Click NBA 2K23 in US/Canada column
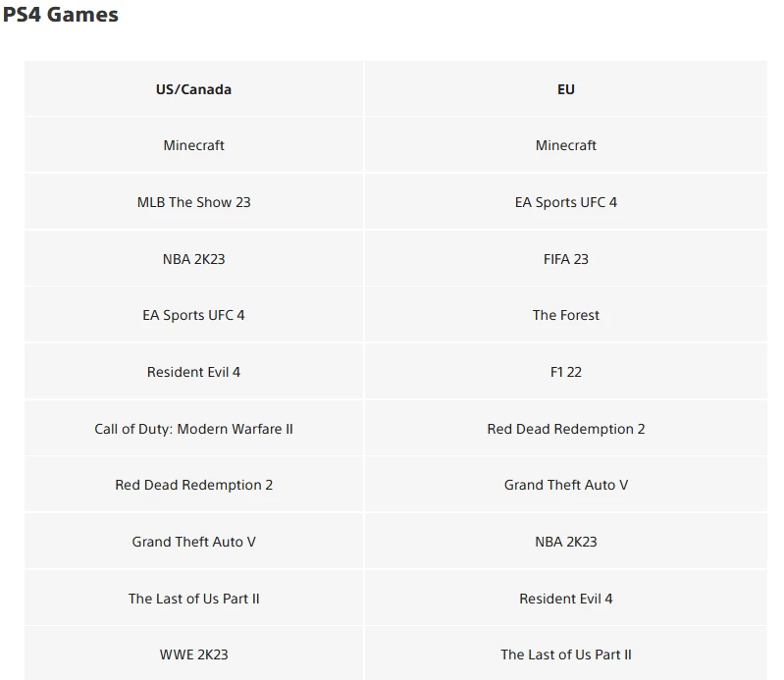Screen dimensions: 784x680 193,259
